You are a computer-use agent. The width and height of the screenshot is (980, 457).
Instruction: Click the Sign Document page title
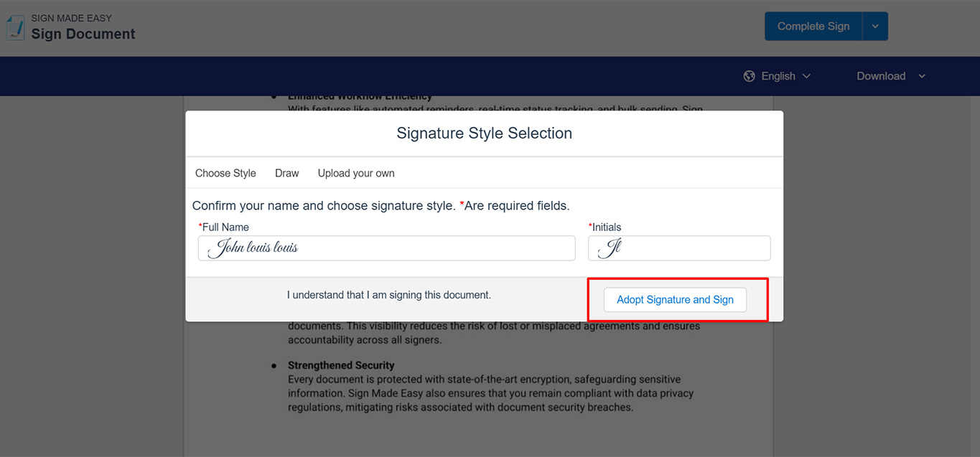(x=83, y=34)
